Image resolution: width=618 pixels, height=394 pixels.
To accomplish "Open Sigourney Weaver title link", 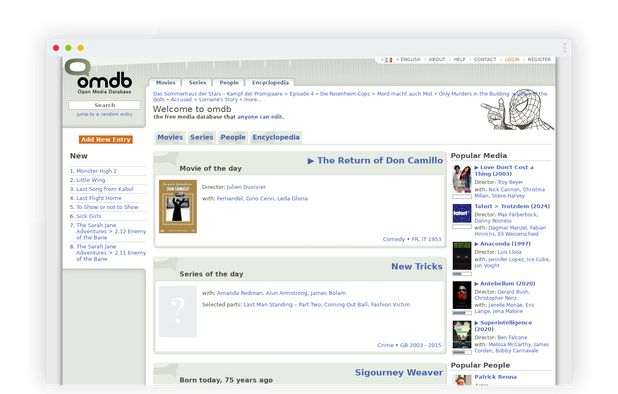I will pos(398,372).
